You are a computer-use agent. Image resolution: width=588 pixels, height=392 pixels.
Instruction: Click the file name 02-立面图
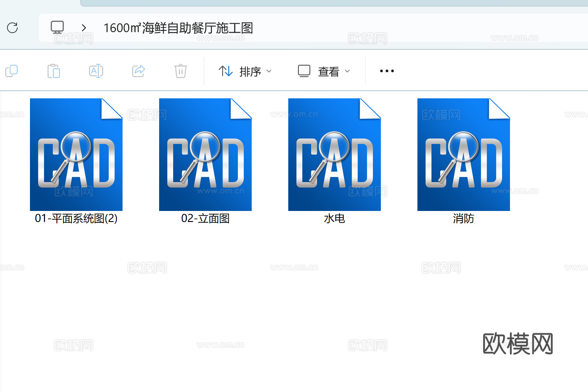pos(205,218)
